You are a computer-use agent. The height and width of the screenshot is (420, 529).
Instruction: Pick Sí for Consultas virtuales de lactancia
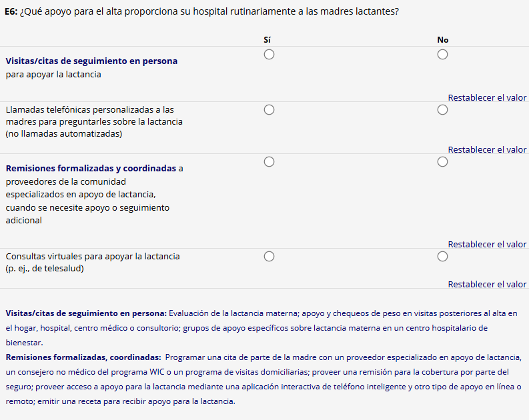(269, 257)
